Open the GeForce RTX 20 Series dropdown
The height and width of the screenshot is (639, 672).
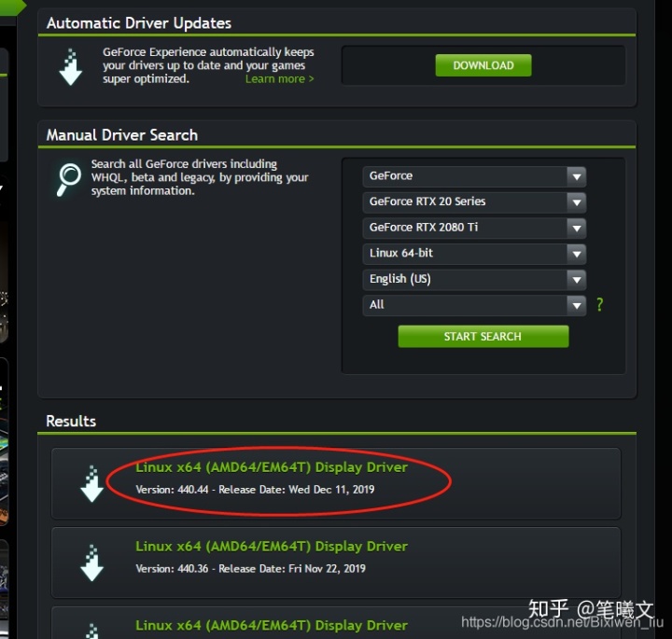pyautogui.click(x=474, y=202)
